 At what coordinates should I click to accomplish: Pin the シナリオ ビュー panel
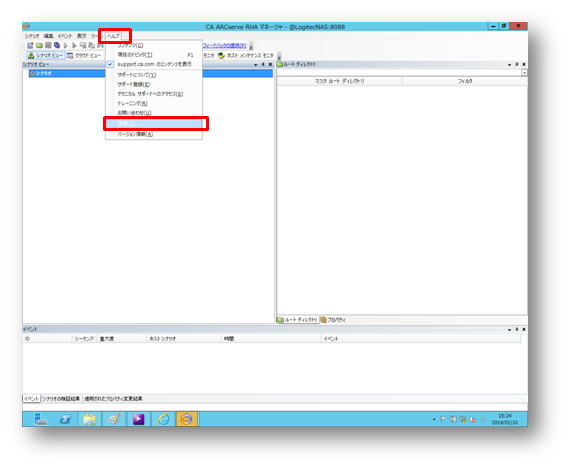(x=263, y=64)
